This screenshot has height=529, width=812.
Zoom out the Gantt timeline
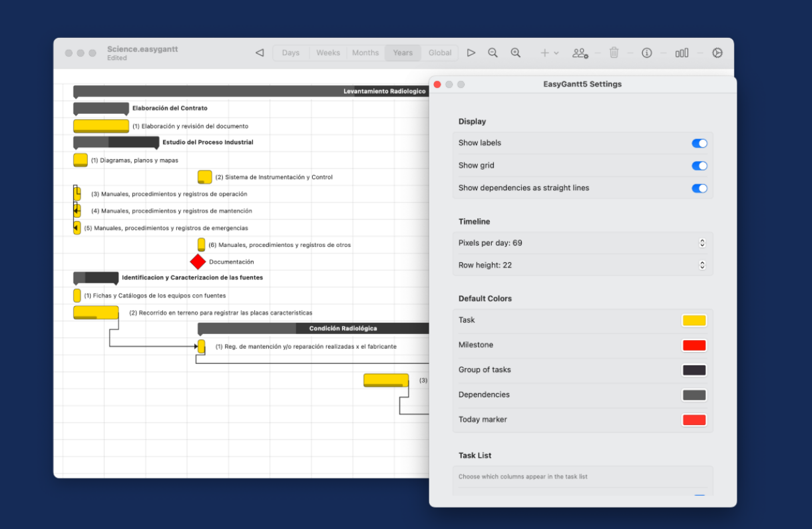tap(493, 53)
